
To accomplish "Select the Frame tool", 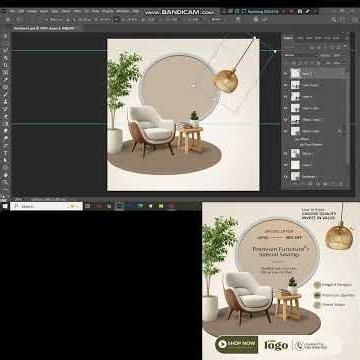I will pyautogui.click(x=6, y=72).
